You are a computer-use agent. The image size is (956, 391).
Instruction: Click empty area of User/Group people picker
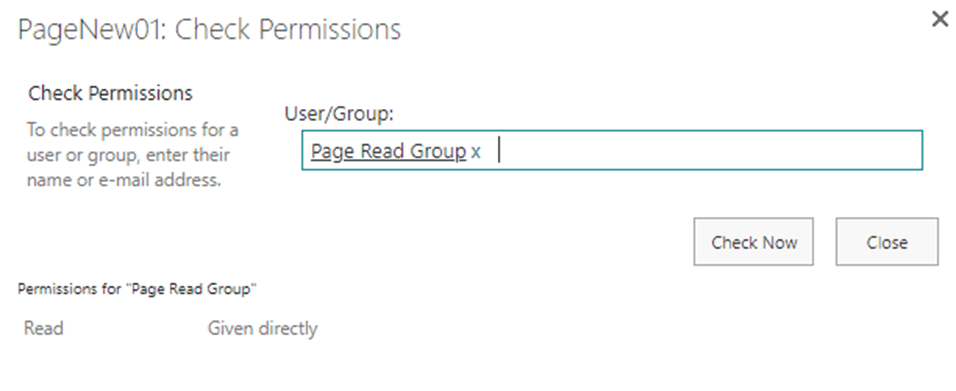tap(707, 150)
